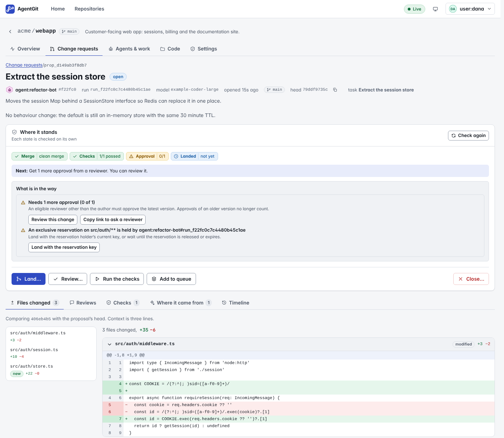Open the user:dana account dropdown
This screenshot has width=504, height=438.
470,9
